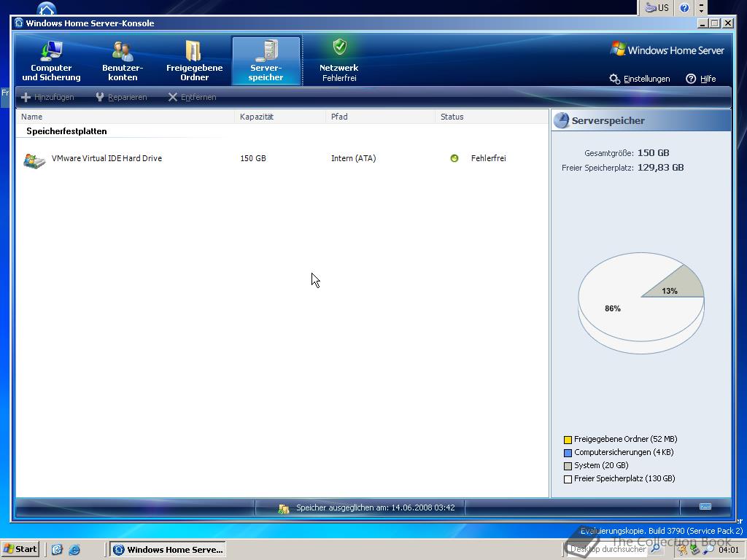Screen dimensions: 747x560
Task: Click the Computer und Sicherung monitor icon
Action: [52, 51]
